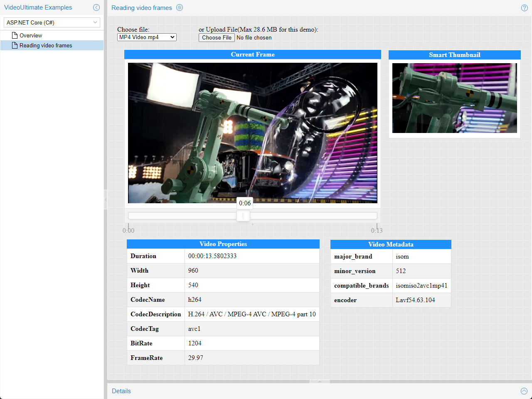Click the 0:13 end time label
532x399 pixels.
pyautogui.click(x=376, y=230)
